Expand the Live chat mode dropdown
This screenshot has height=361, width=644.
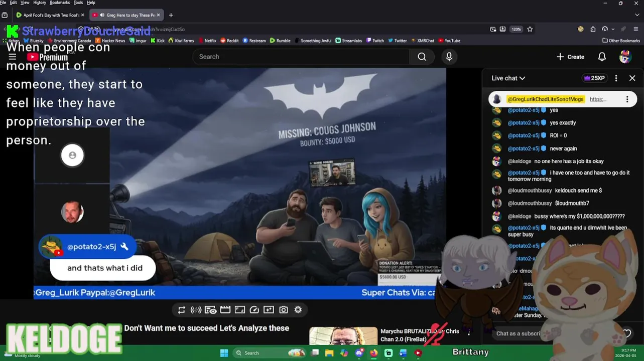(508, 78)
